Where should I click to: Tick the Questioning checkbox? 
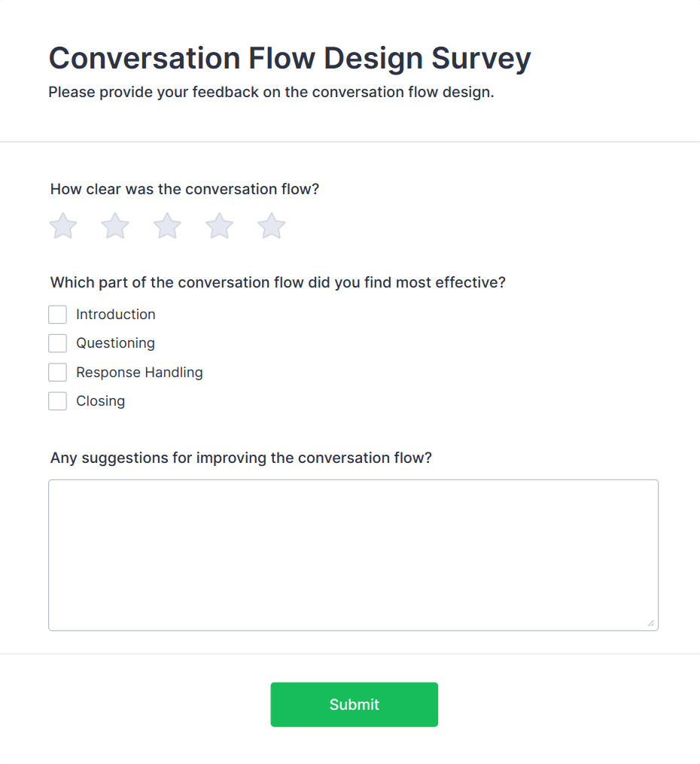pos(58,343)
